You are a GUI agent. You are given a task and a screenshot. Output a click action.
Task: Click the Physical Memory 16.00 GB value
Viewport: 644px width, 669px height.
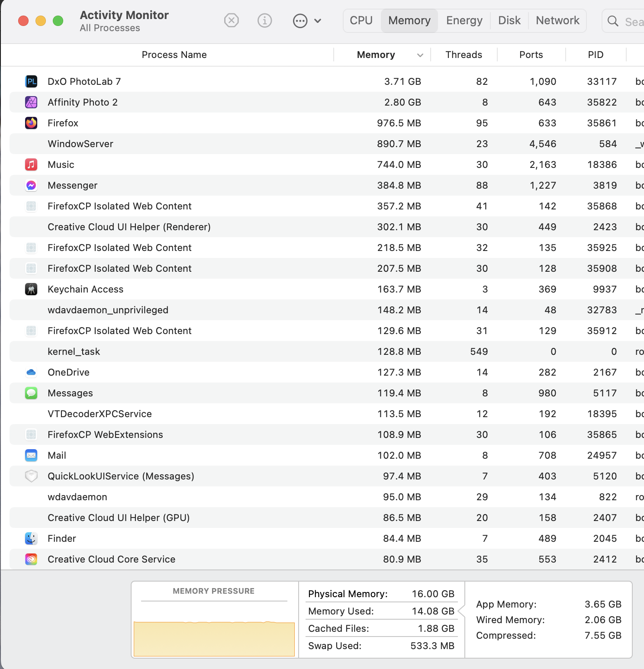coord(433,594)
